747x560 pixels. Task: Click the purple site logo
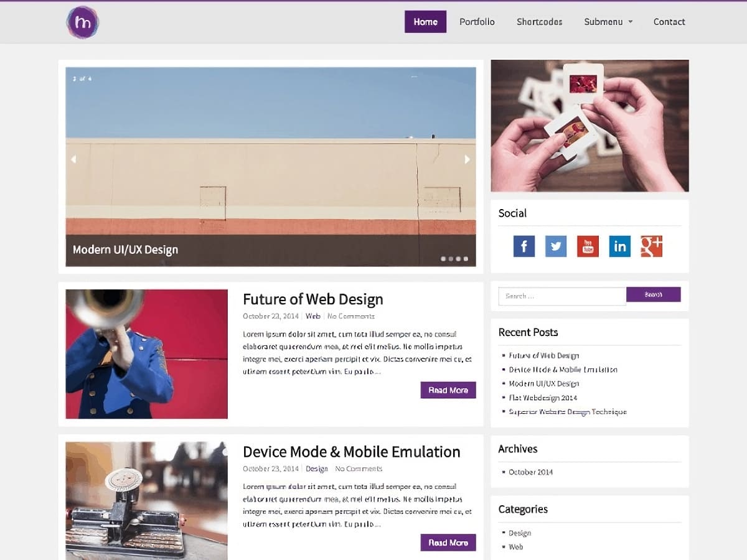click(83, 22)
